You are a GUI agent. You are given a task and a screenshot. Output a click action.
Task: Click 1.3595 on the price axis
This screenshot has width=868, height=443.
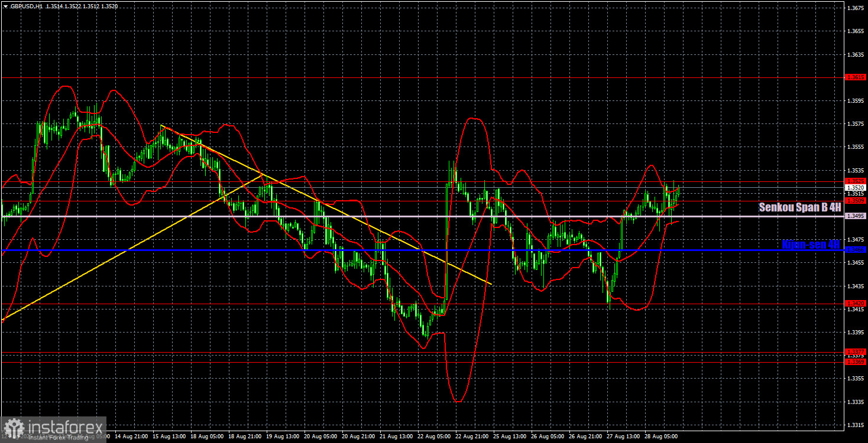pos(856,101)
